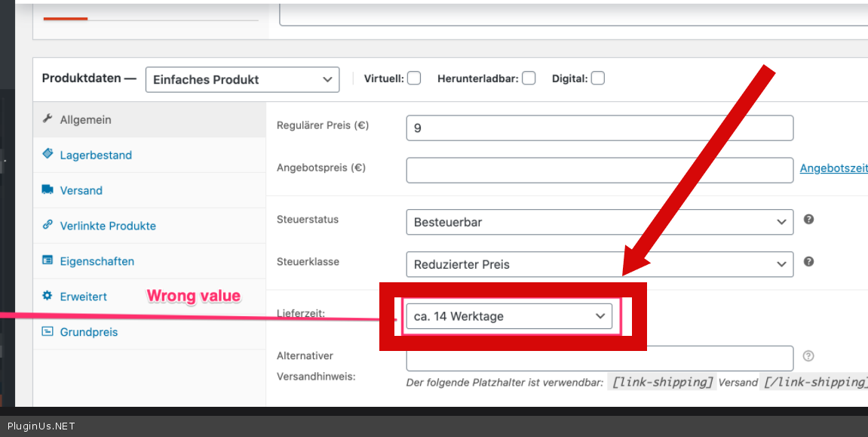
Task: Open the Grundpreis tab
Action: click(x=149, y=332)
